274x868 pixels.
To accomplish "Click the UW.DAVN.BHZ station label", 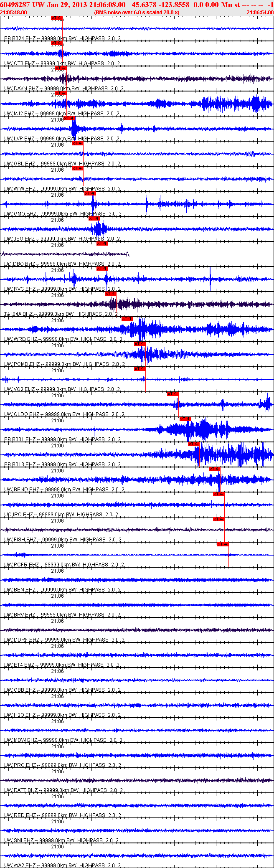I will pos(22,89).
